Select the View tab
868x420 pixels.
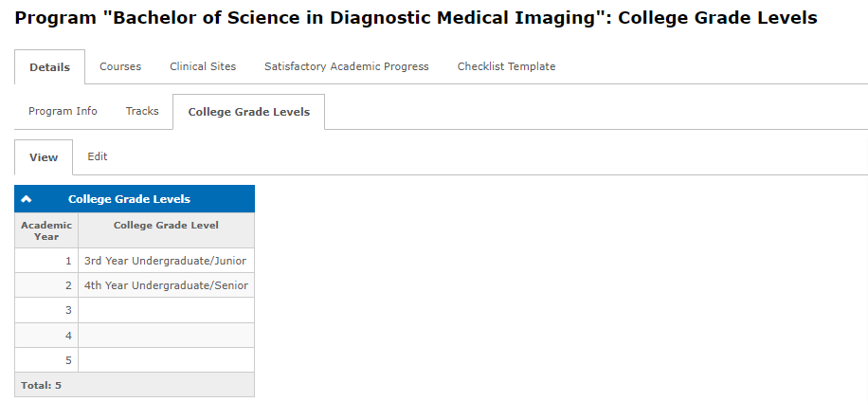(x=44, y=157)
